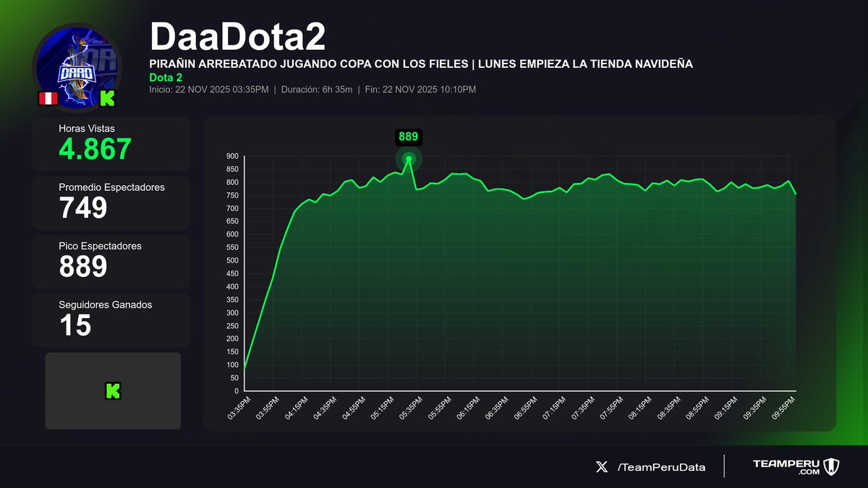The width and height of the screenshot is (868, 488).
Task: Click the DaaDota2 channel title
Action: coord(237,38)
